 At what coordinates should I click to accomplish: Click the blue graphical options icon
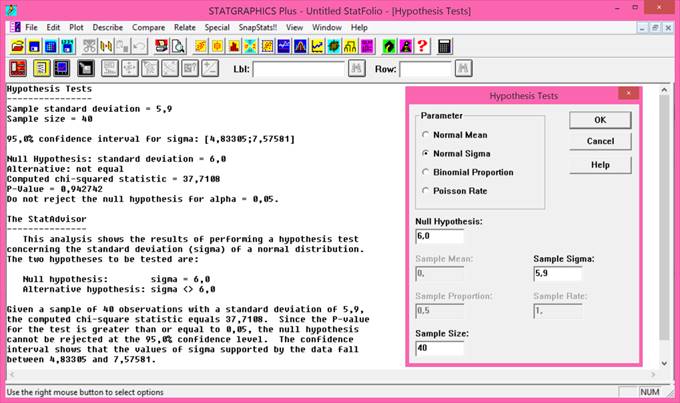click(x=62, y=68)
